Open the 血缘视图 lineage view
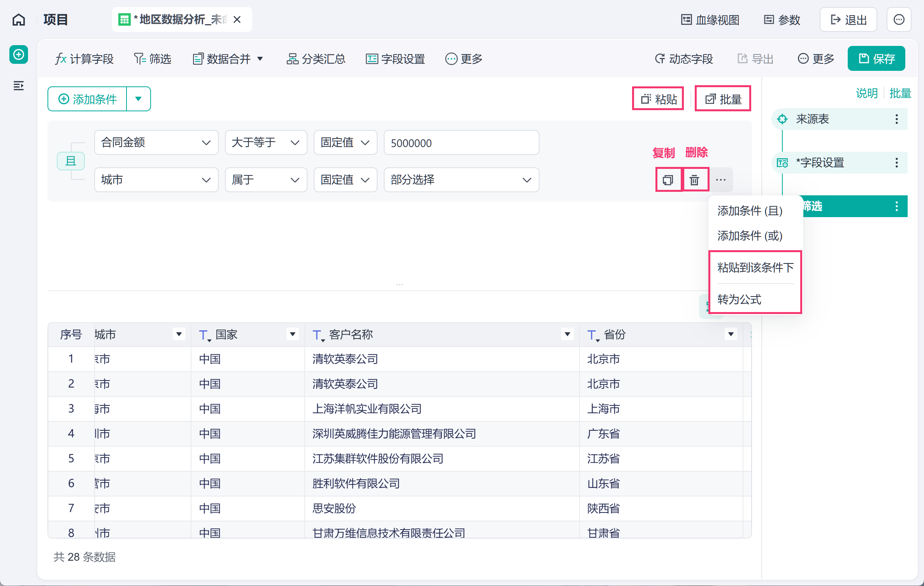924x586 pixels. (710, 19)
